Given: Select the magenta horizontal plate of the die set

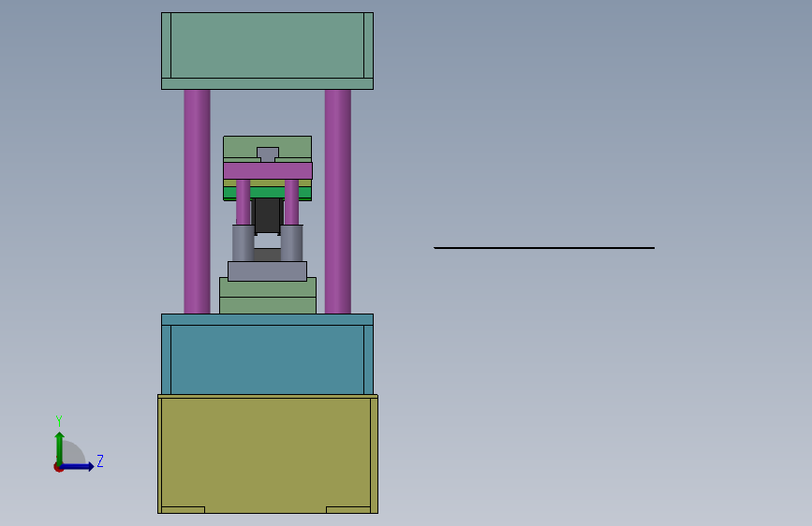Looking at the screenshot, I should 268,171.
